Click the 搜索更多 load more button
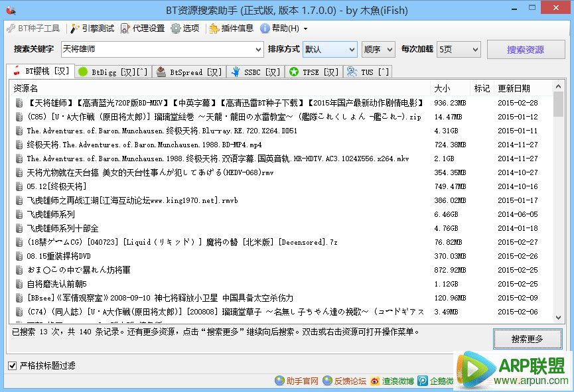 pos(528,339)
